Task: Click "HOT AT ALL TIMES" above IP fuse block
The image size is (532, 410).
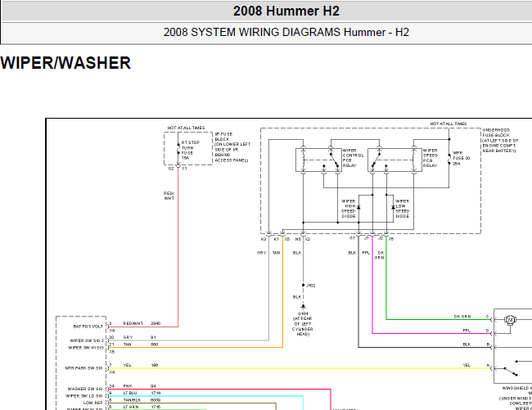Action: (186, 128)
